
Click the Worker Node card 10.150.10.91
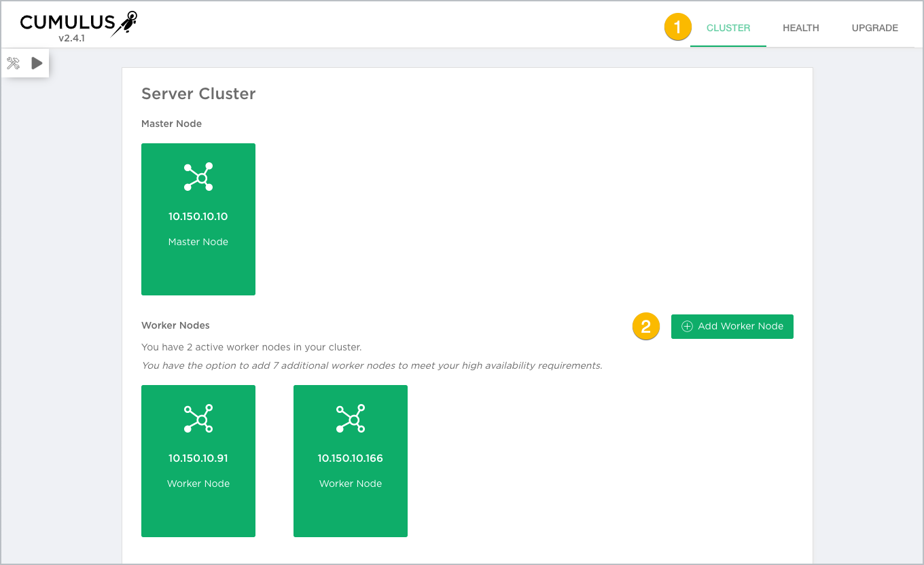(x=198, y=460)
